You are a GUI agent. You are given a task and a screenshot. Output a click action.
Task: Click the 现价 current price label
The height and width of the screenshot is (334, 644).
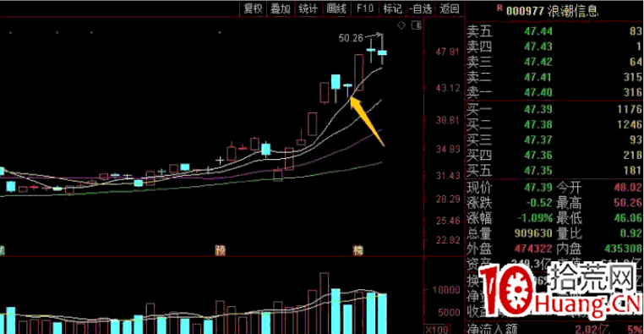[x=479, y=188]
